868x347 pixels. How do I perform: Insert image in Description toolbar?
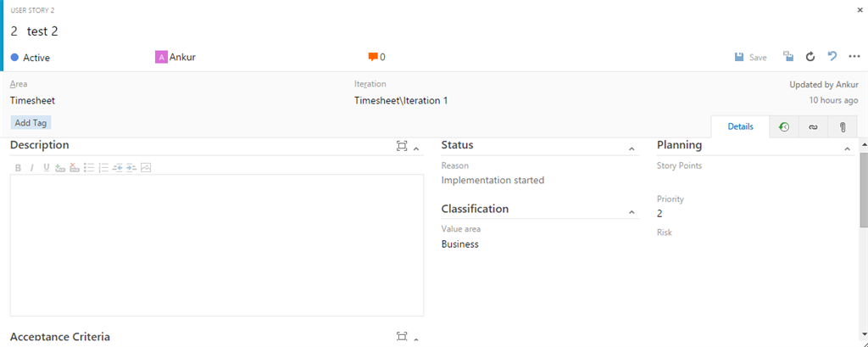146,168
